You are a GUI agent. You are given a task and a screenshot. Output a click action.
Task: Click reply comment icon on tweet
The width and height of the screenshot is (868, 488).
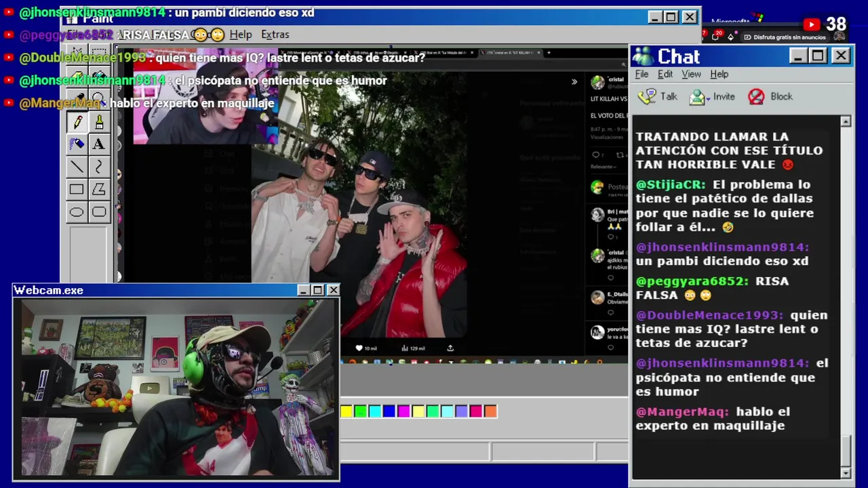click(596, 155)
